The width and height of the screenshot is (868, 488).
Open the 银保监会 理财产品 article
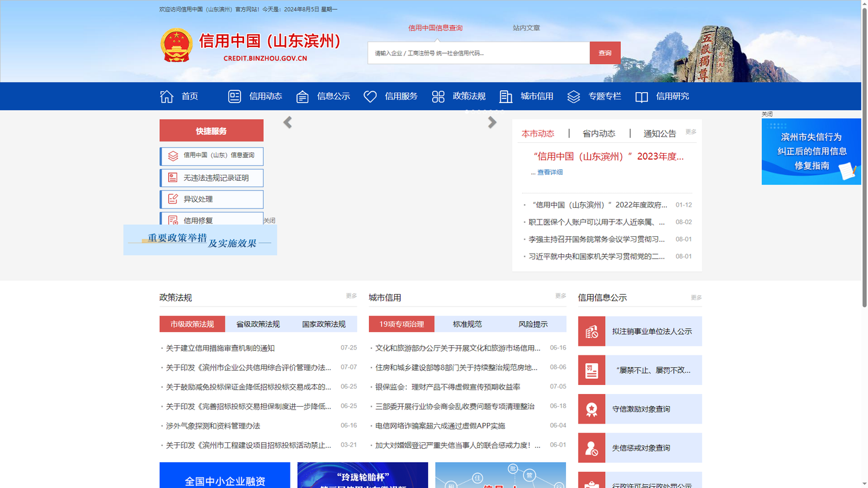pos(448,387)
